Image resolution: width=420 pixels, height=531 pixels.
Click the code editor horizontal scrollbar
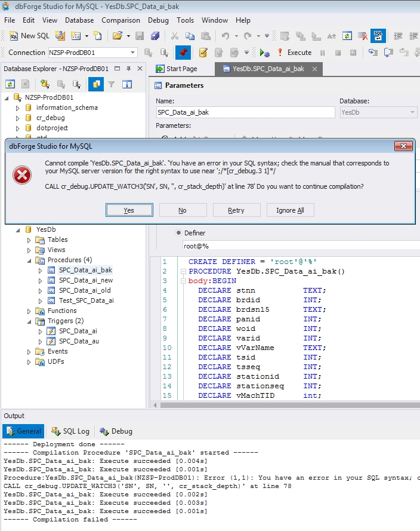tap(290, 405)
